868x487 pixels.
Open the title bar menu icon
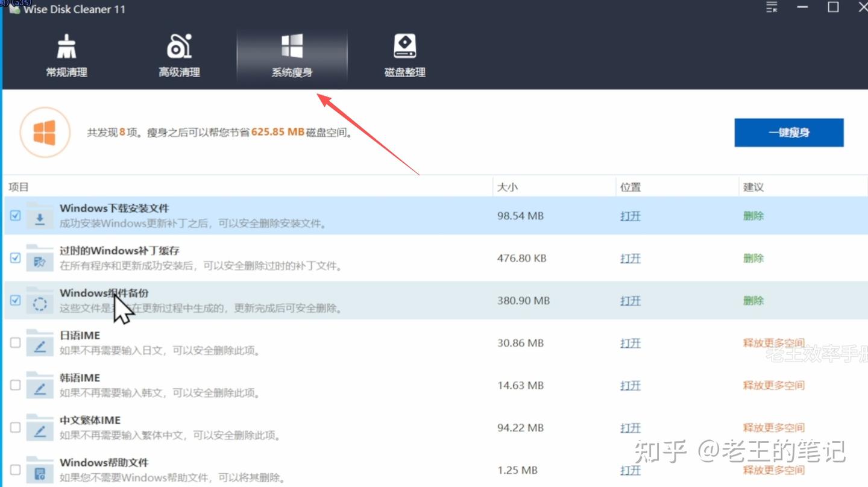pos(772,8)
